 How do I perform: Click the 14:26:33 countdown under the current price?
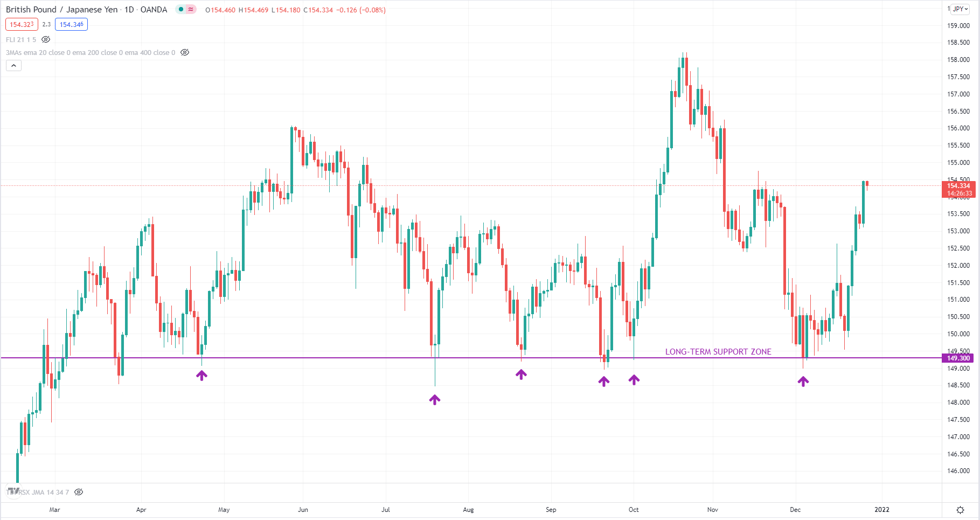pos(958,193)
